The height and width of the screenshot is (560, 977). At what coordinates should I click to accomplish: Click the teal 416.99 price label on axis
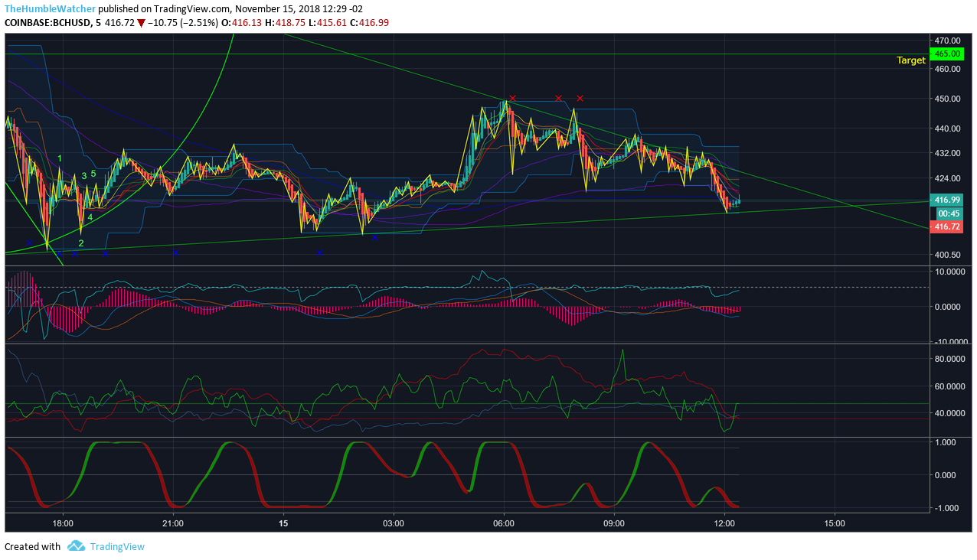tap(947, 200)
